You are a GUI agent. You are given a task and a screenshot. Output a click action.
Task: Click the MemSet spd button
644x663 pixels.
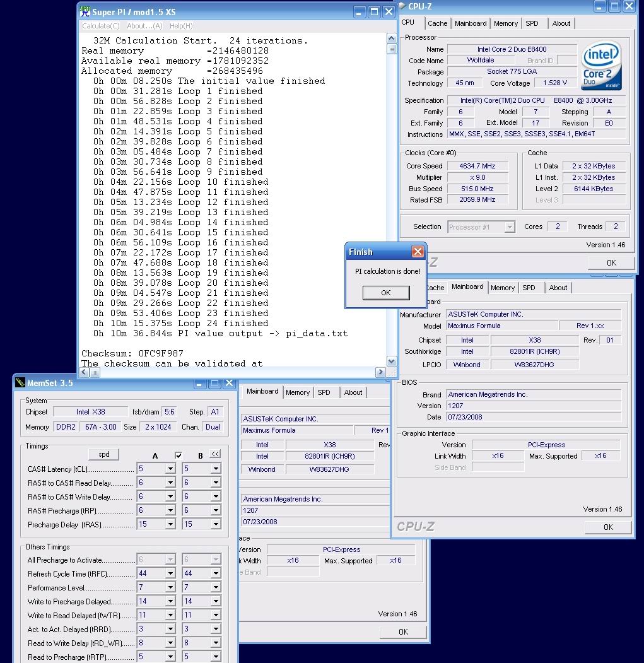pos(104,454)
